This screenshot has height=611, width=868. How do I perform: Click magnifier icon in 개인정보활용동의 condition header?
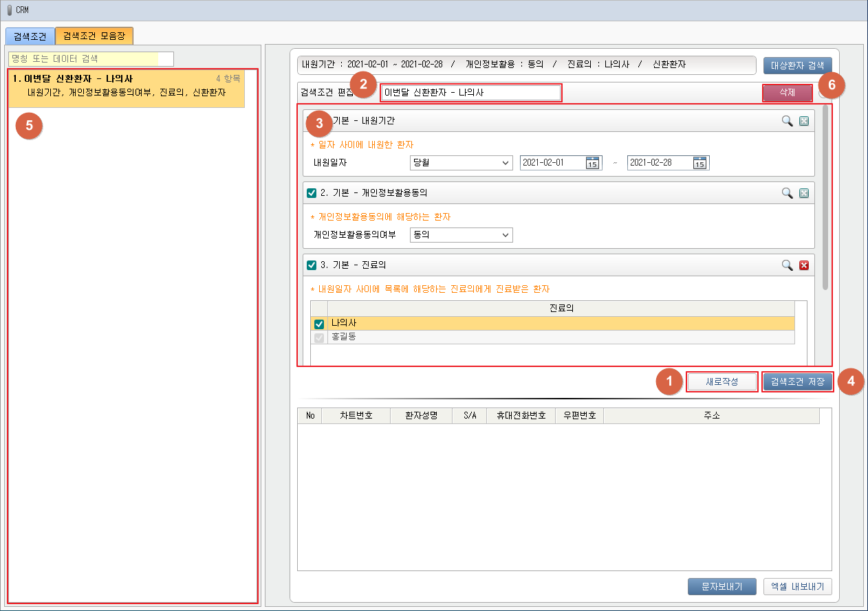coord(787,193)
